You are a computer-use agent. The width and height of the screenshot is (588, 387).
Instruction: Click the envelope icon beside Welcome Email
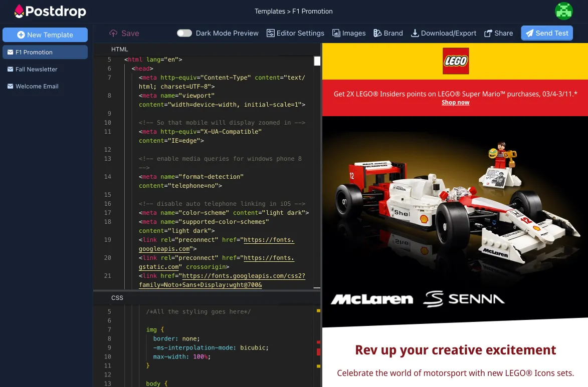point(11,86)
